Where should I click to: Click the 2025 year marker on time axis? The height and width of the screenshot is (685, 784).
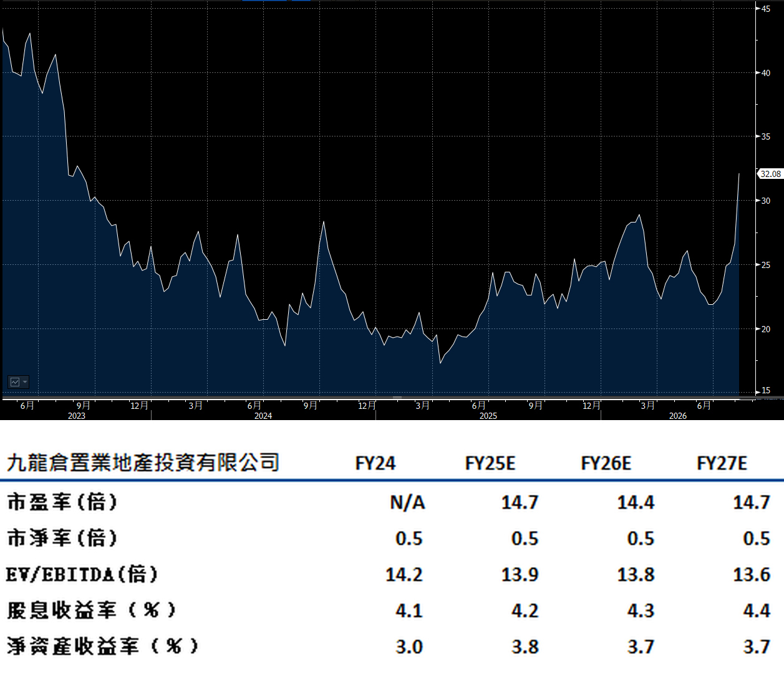click(x=488, y=416)
